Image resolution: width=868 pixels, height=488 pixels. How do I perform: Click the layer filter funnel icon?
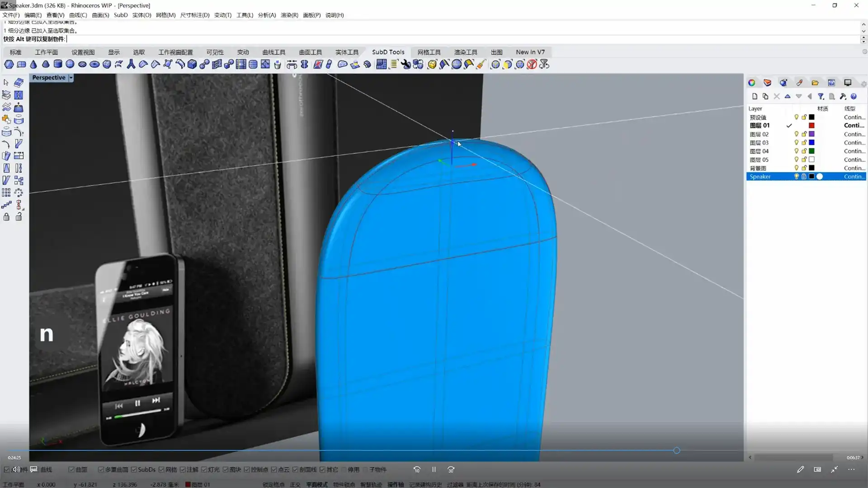(821, 96)
